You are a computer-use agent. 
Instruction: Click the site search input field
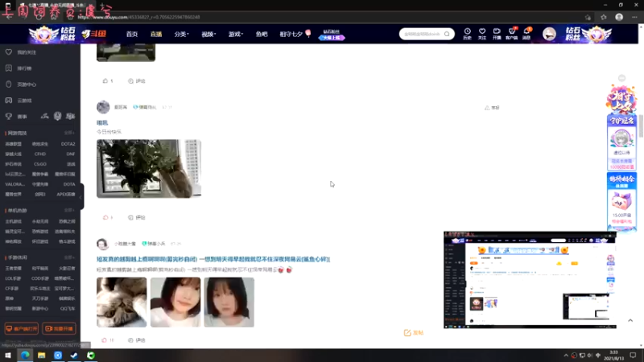click(423, 34)
